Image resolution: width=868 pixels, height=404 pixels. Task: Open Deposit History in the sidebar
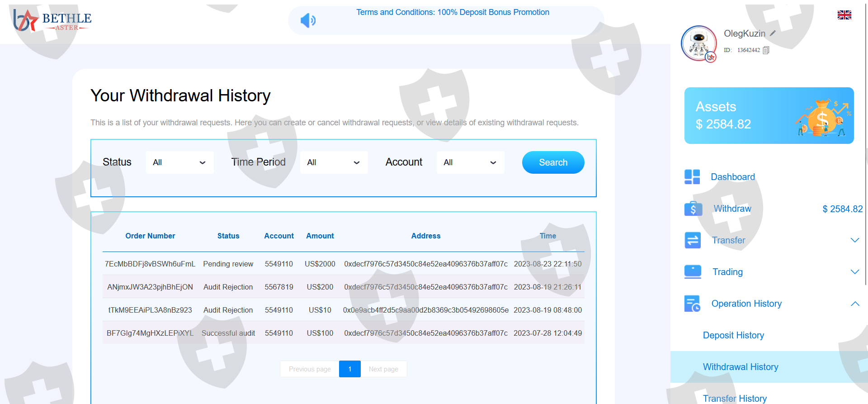pos(733,335)
